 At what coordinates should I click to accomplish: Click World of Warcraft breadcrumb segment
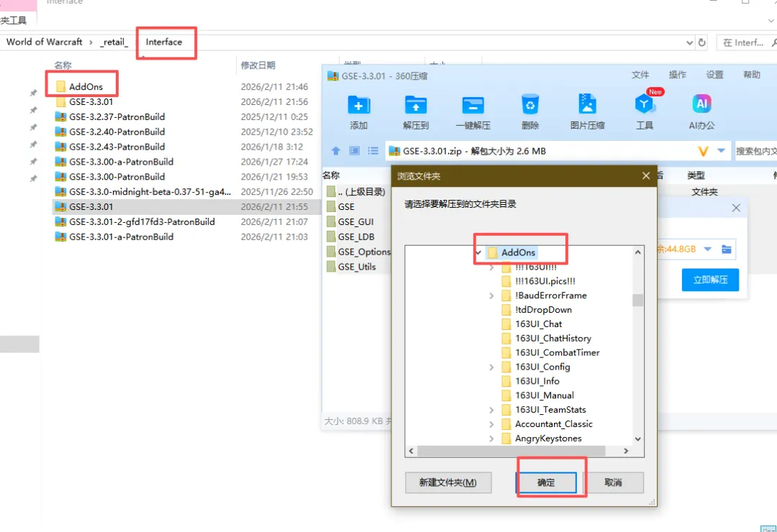click(44, 42)
